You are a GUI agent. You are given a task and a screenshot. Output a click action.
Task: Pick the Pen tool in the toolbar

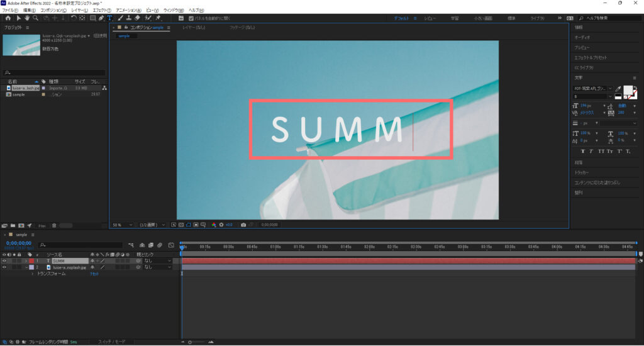101,18
